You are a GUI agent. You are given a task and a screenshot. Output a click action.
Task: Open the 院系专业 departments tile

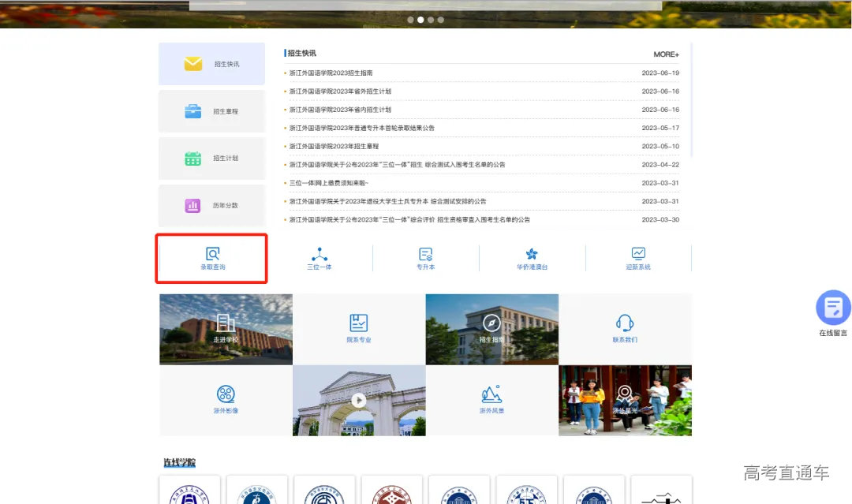359,329
